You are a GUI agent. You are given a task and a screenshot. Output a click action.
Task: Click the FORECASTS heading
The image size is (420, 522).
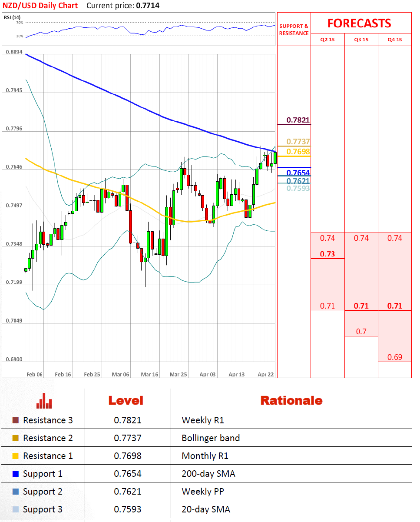point(359,23)
